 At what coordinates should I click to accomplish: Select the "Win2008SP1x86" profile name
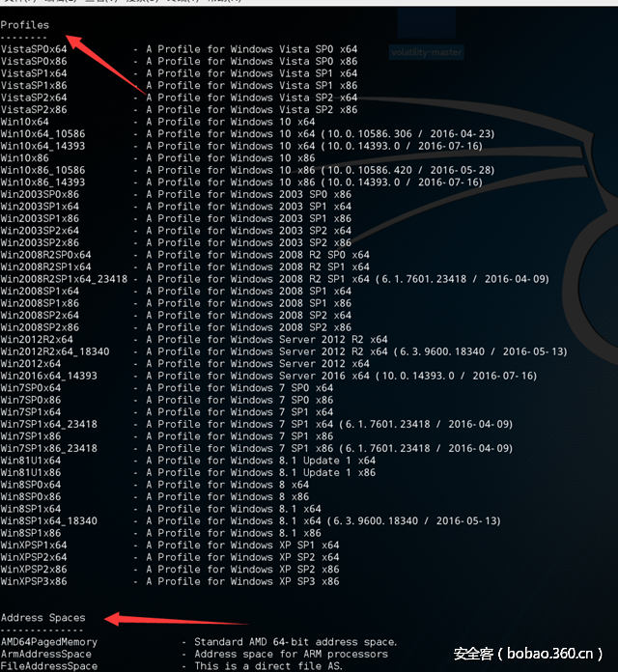tap(40, 303)
